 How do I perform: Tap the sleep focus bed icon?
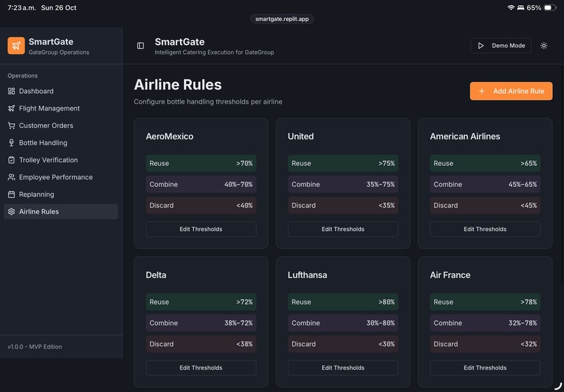click(x=521, y=8)
